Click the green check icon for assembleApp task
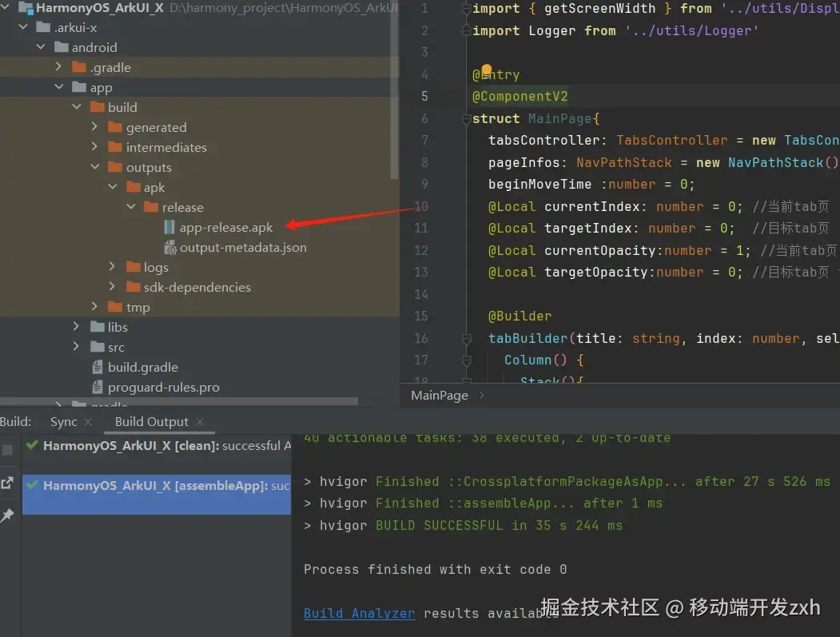The height and width of the screenshot is (637, 840). click(32, 485)
